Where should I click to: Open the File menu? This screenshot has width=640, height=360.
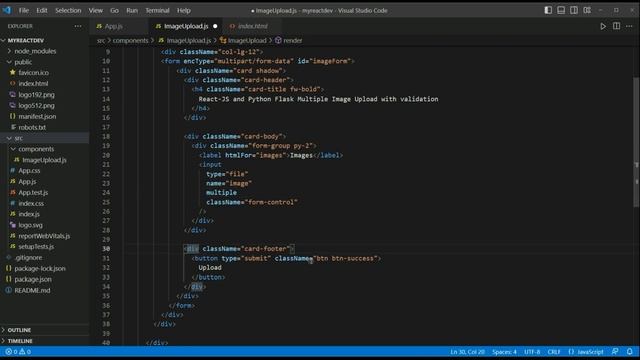[24, 11]
